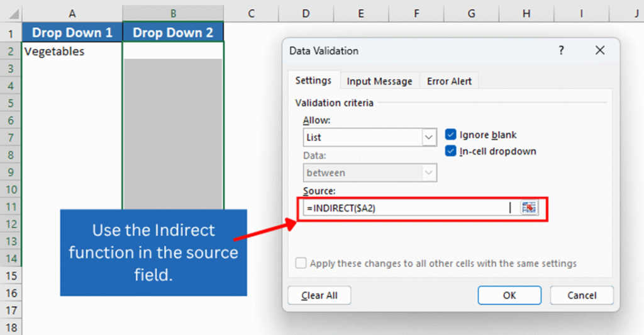The height and width of the screenshot is (335, 644).
Task: Select column H header
Action: [526, 14]
